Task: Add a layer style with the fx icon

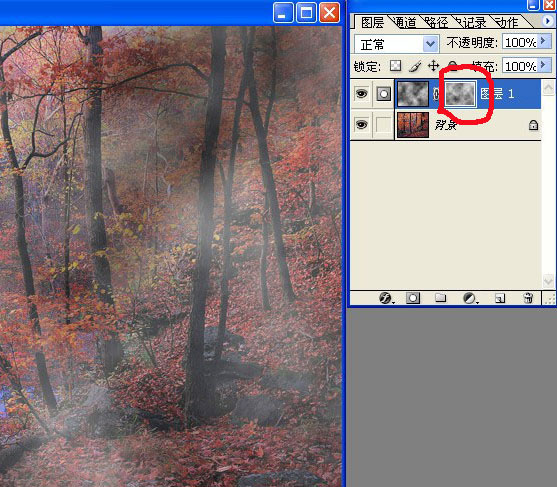Action: click(385, 298)
